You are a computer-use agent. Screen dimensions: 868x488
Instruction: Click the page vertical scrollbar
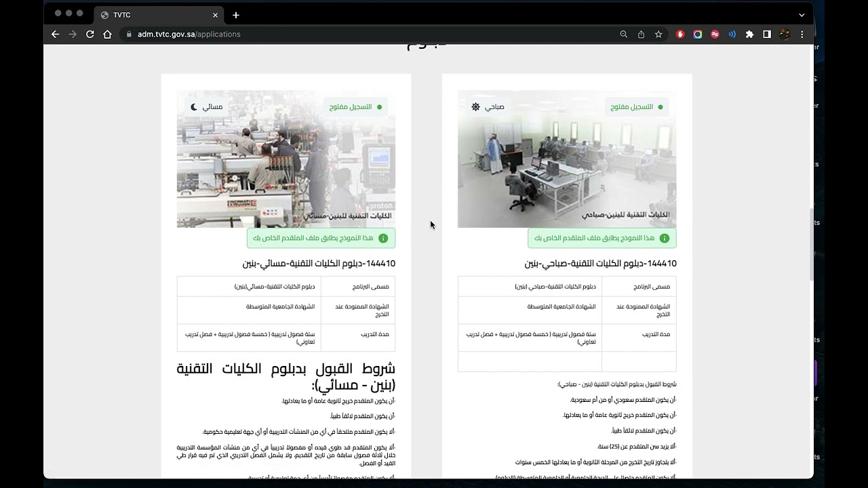coord(810,244)
